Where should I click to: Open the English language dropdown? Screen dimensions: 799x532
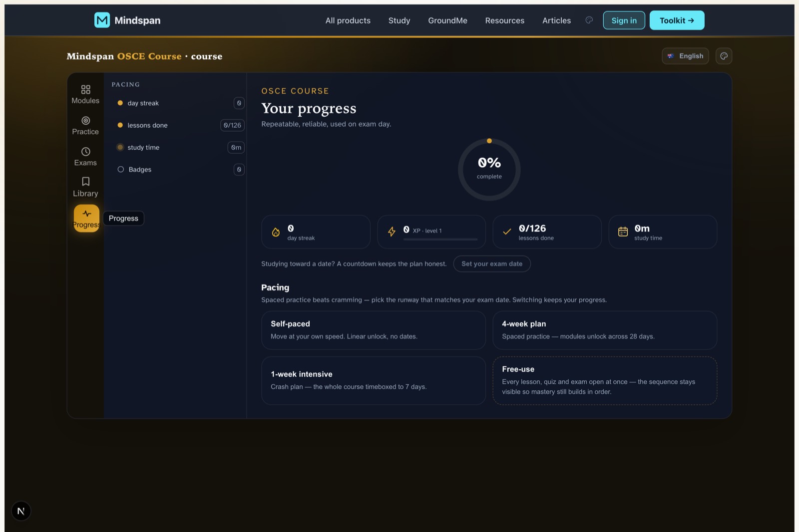click(x=685, y=56)
